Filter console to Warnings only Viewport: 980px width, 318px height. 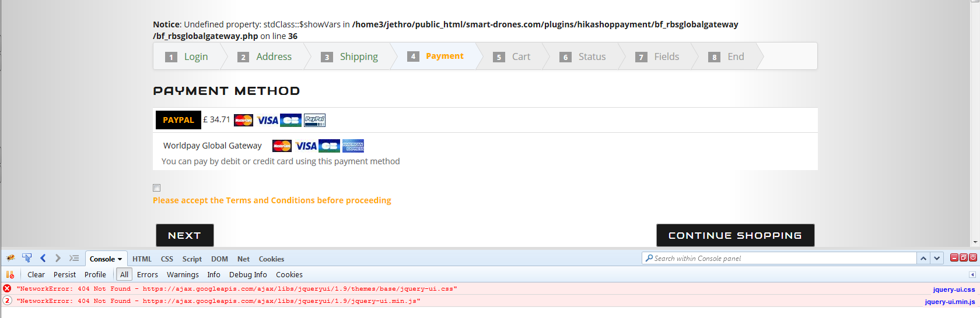click(x=183, y=274)
